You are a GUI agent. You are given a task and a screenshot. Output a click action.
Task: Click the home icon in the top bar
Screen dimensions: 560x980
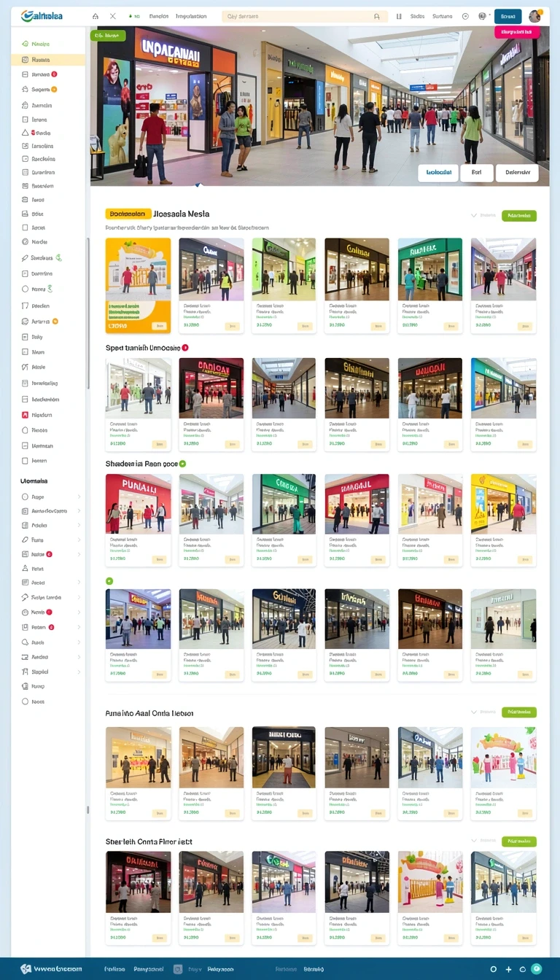point(96,16)
